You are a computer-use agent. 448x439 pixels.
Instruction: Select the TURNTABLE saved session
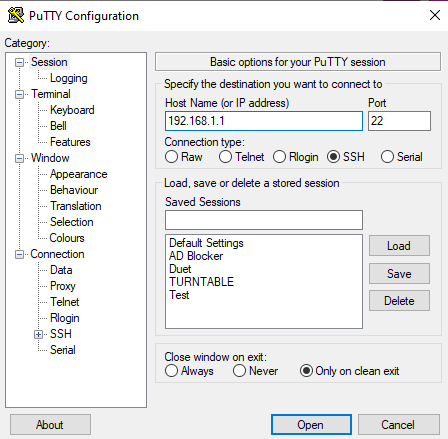pos(201,282)
